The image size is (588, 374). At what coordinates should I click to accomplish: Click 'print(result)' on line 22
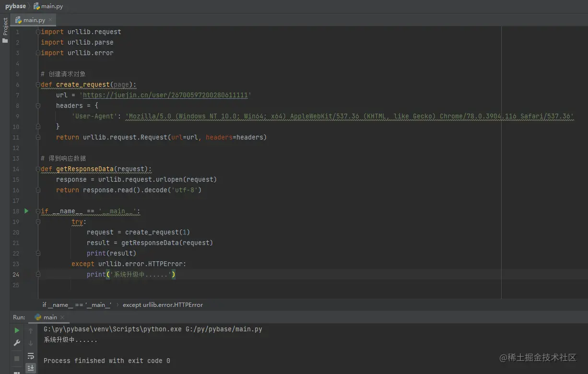tap(112, 253)
